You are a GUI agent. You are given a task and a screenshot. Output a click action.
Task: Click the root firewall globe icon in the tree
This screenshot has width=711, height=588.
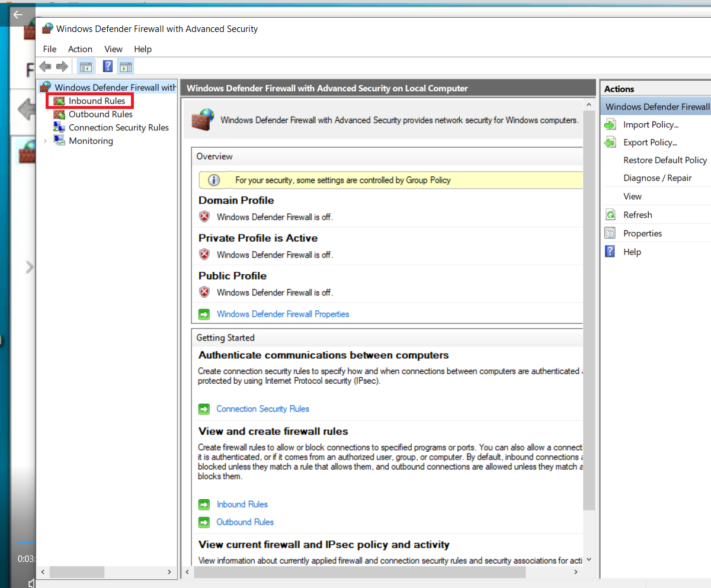[x=46, y=87]
